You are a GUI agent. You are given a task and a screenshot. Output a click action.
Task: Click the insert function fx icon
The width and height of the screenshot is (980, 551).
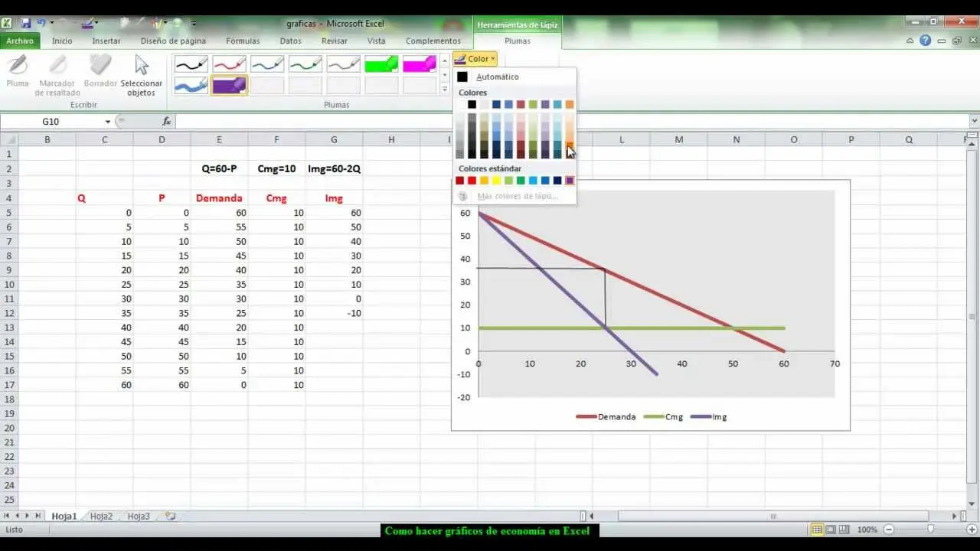pos(166,122)
